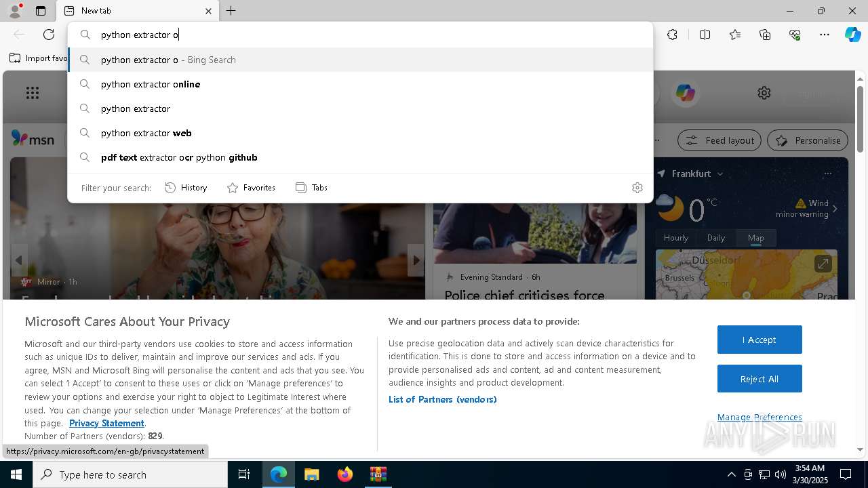Open weather card more options ellipsis
The image size is (868, 488).
pos(827,174)
